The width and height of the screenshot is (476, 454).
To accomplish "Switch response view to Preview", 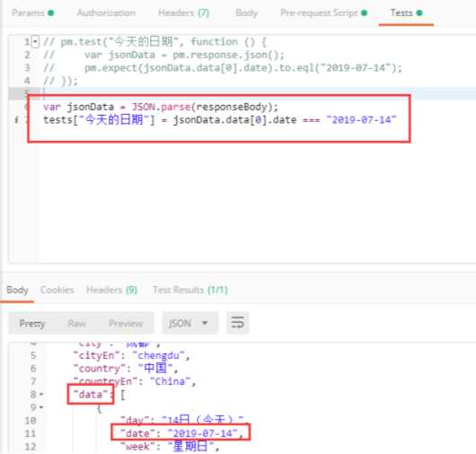I will pos(126,323).
